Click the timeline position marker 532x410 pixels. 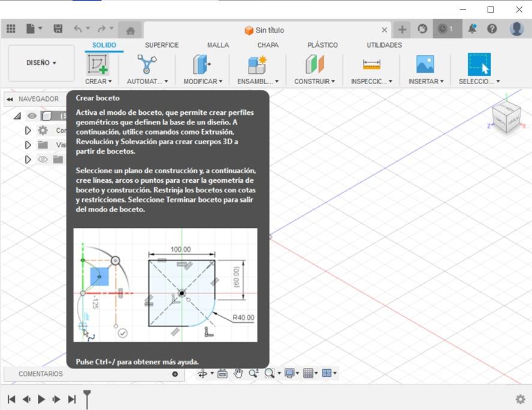point(87,399)
